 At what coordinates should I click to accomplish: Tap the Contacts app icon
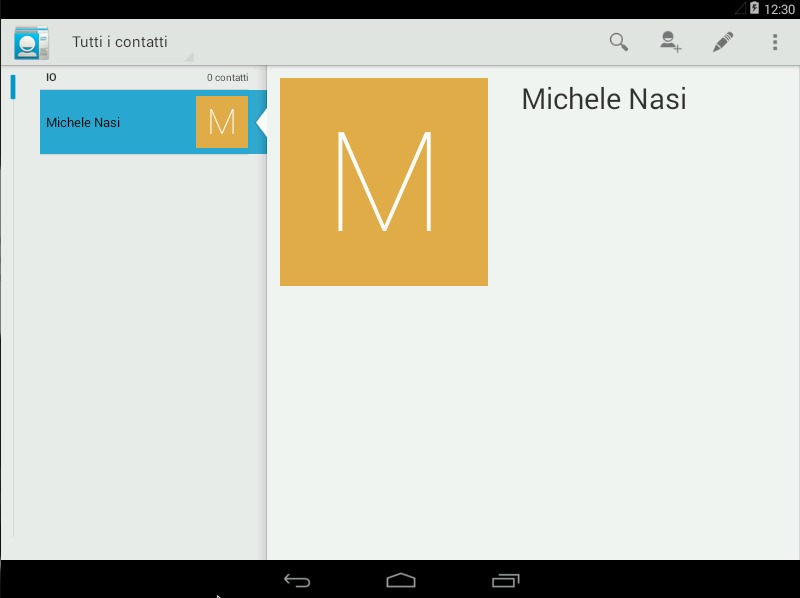pyautogui.click(x=31, y=43)
